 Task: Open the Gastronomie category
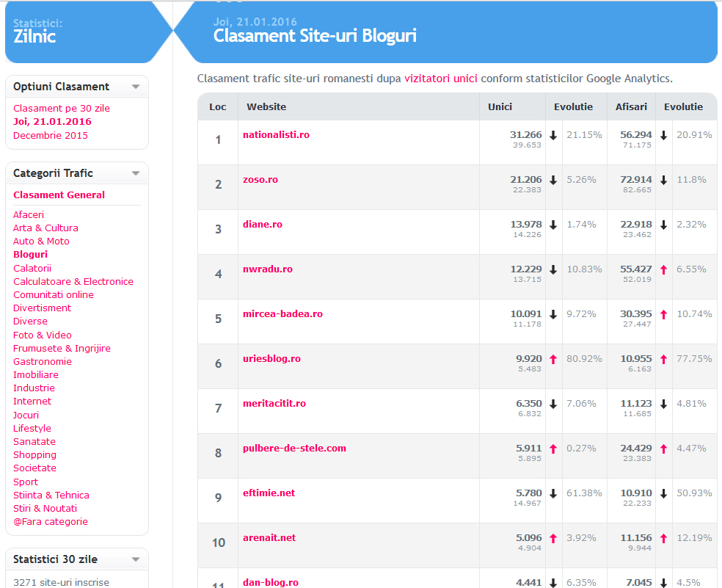(43, 362)
